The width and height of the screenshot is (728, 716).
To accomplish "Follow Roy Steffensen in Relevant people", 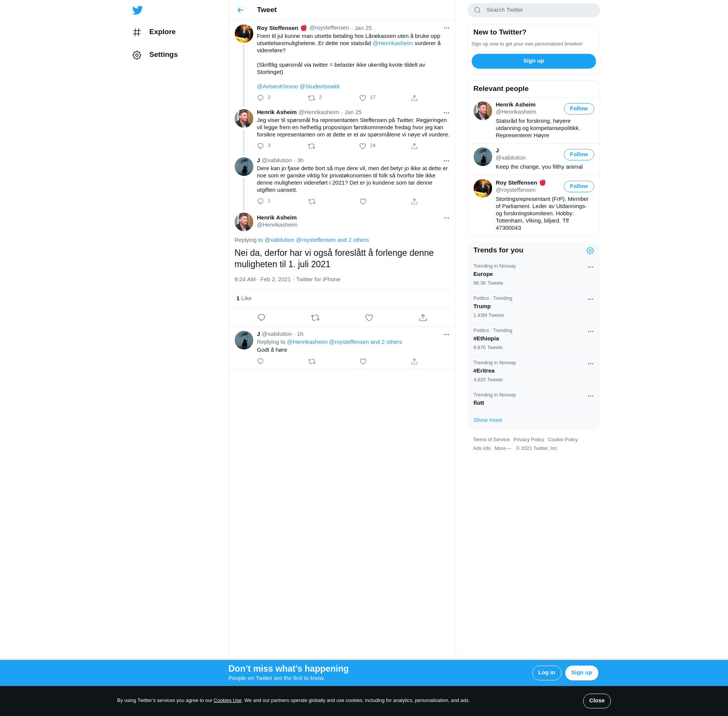I will coord(579,186).
